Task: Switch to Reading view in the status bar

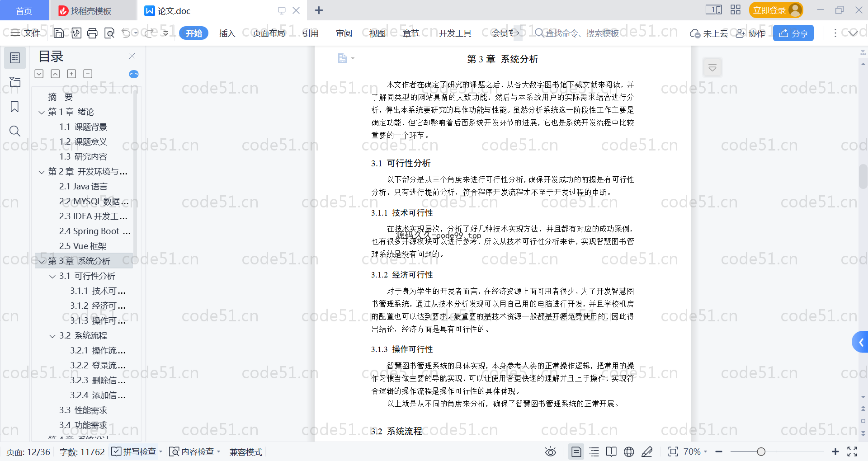Action: [x=611, y=452]
